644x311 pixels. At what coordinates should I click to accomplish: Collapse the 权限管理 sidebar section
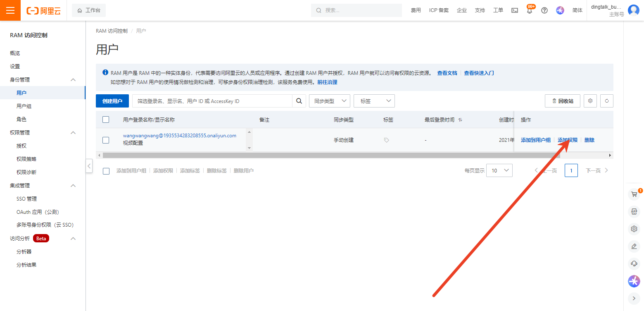tap(73, 132)
